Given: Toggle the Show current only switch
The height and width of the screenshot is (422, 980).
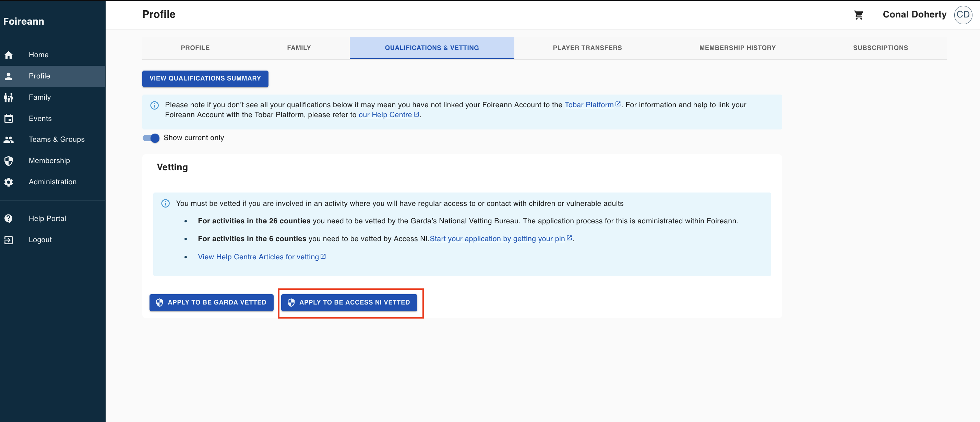Looking at the screenshot, I should click(x=151, y=138).
